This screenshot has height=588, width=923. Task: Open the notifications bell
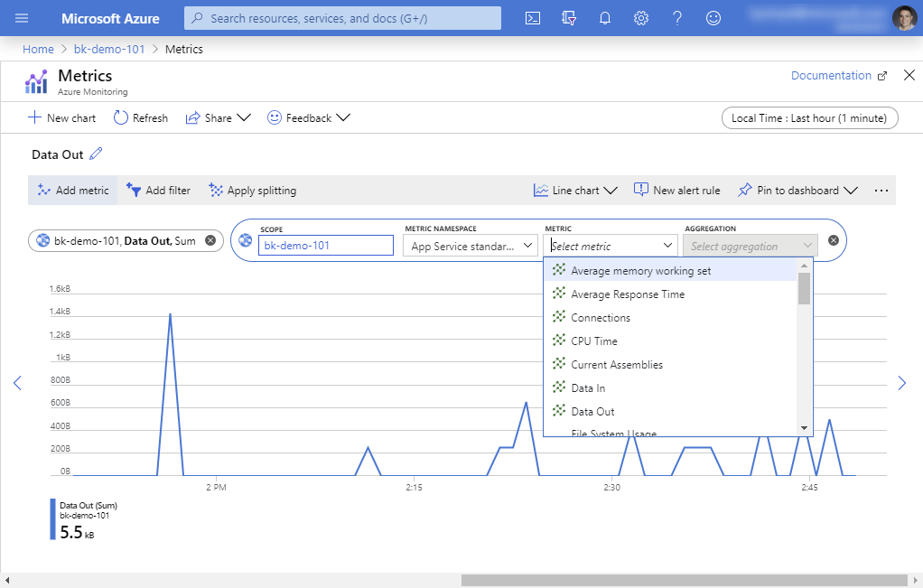tap(605, 18)
